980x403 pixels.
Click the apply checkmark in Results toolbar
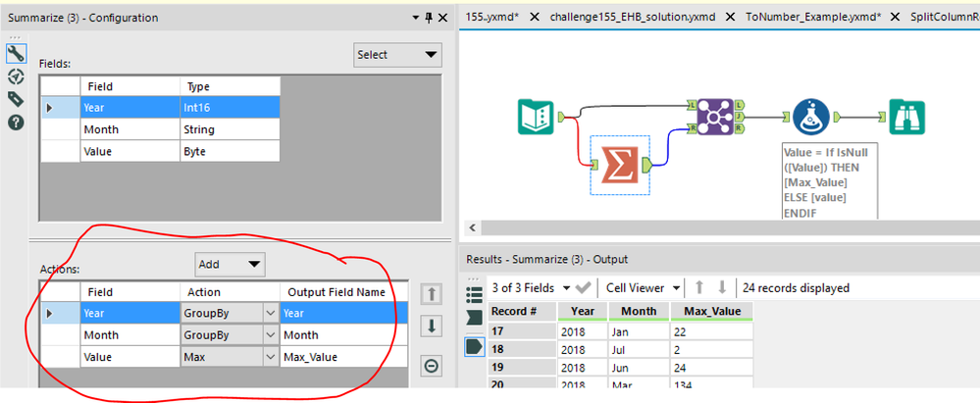[x=583, y=287]
